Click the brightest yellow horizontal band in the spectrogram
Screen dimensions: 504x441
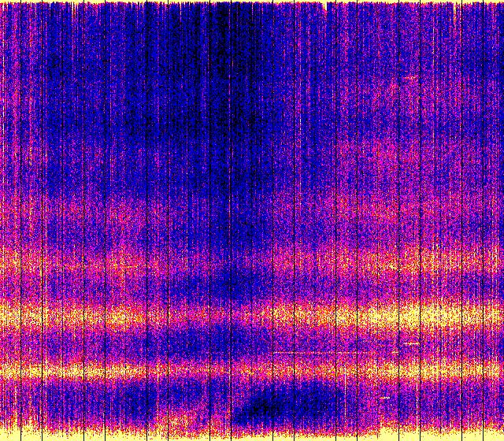94,317
